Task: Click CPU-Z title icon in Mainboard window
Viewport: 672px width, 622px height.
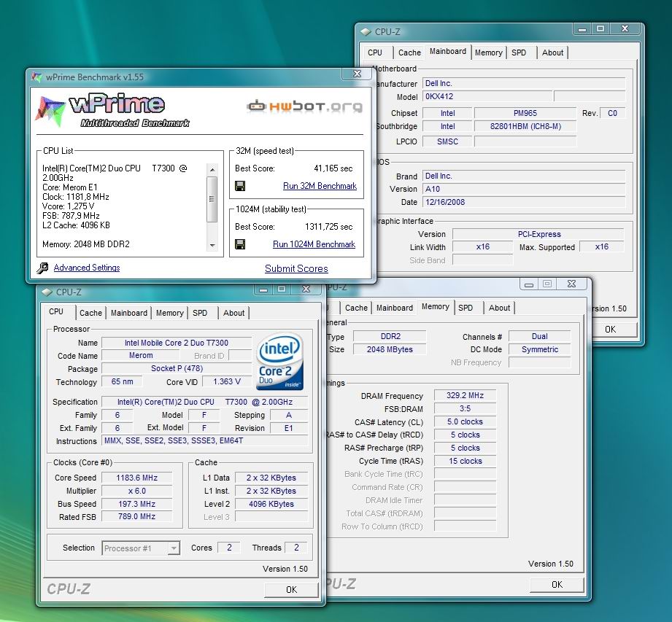Action: [366, 31]
